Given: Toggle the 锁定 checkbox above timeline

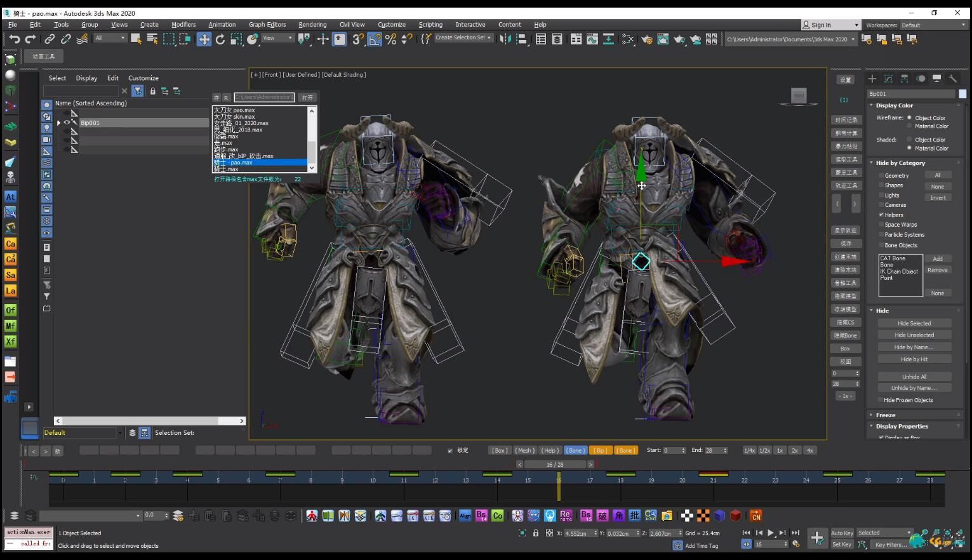Looking at the screenshot, I should [x=450, y=451].
